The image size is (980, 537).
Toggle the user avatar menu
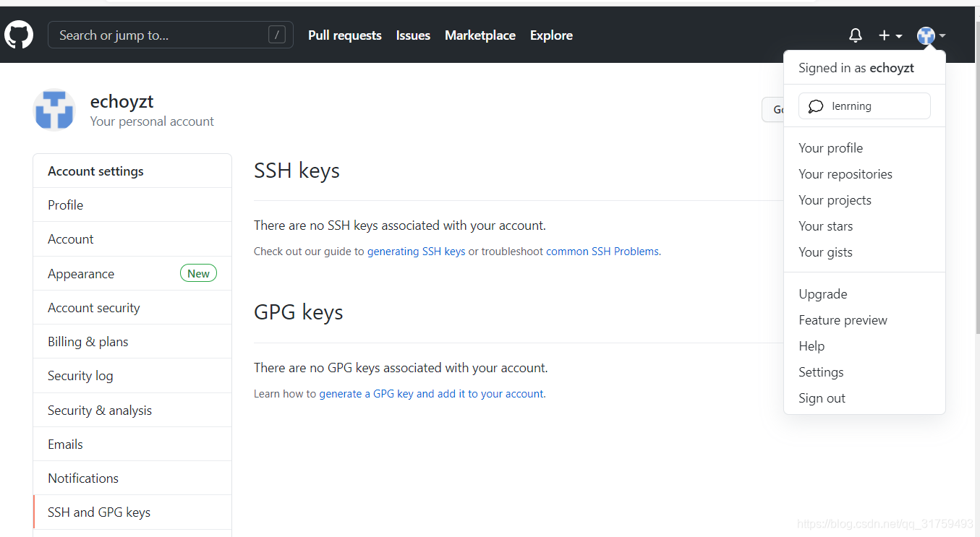tap(931, 35)
